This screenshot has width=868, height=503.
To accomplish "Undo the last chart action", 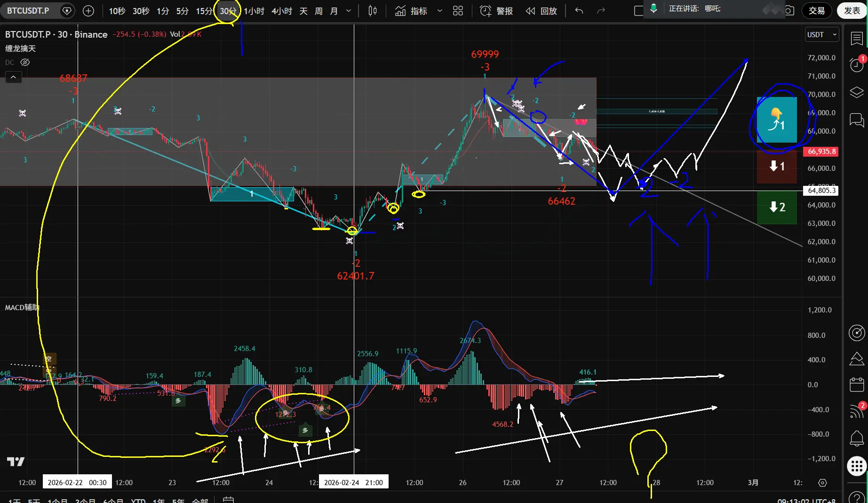I will pos(579,11).
